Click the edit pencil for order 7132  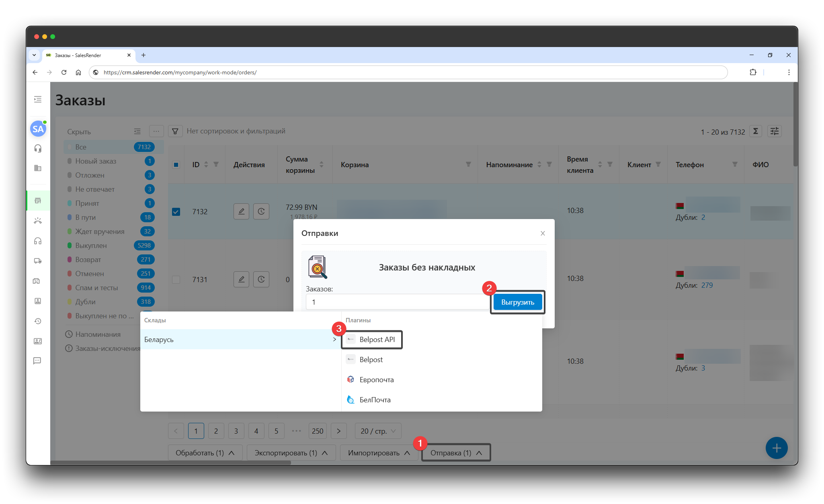pyautogui.click(x=241, y=211)
